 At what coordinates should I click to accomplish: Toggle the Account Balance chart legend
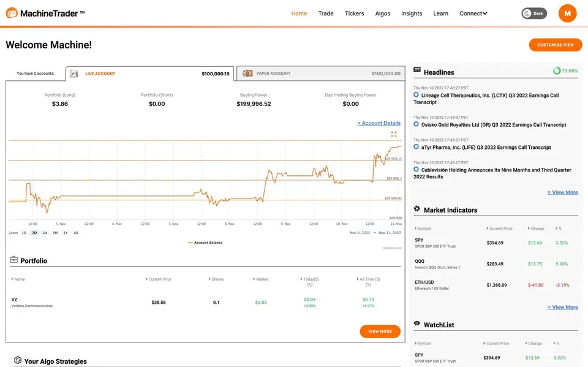(205, 243)
